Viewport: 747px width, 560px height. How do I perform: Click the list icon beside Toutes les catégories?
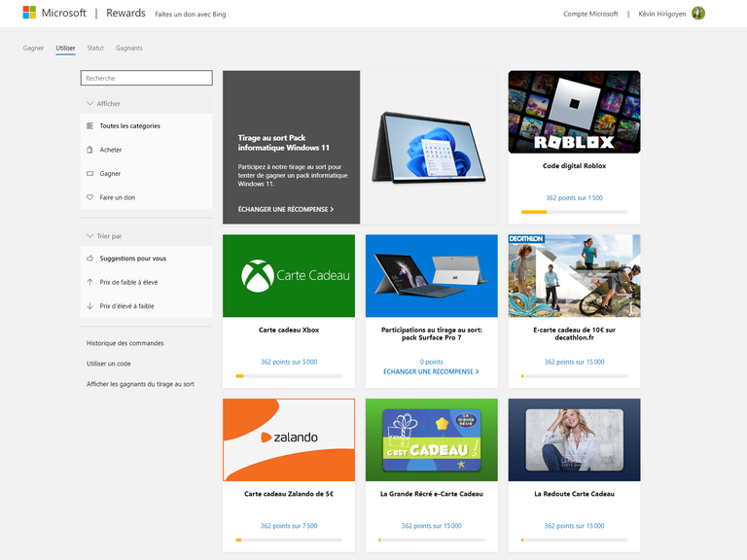(x=89, y=125)
